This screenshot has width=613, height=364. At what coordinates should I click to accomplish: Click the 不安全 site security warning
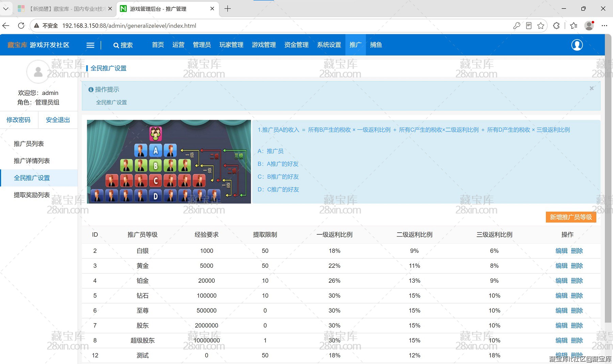46,26
